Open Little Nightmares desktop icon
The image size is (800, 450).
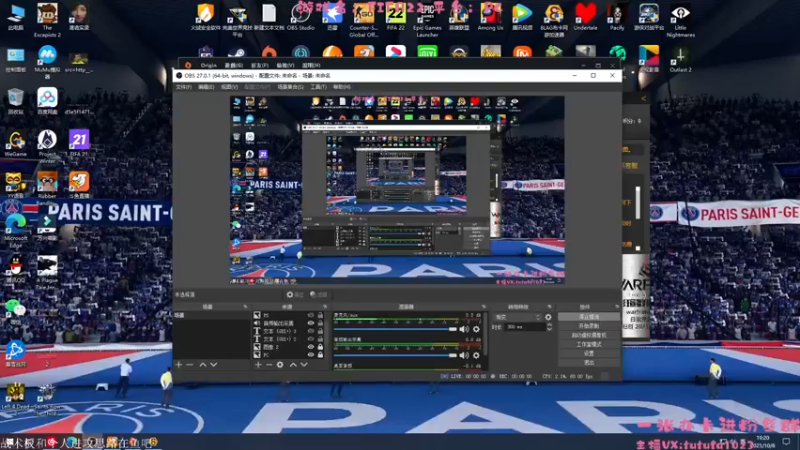point(680,20)
